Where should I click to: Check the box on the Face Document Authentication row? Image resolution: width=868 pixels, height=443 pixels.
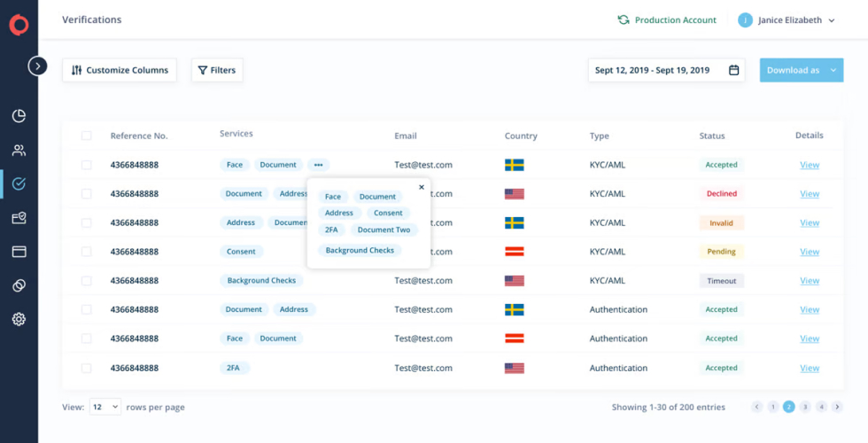pos(87,338)
